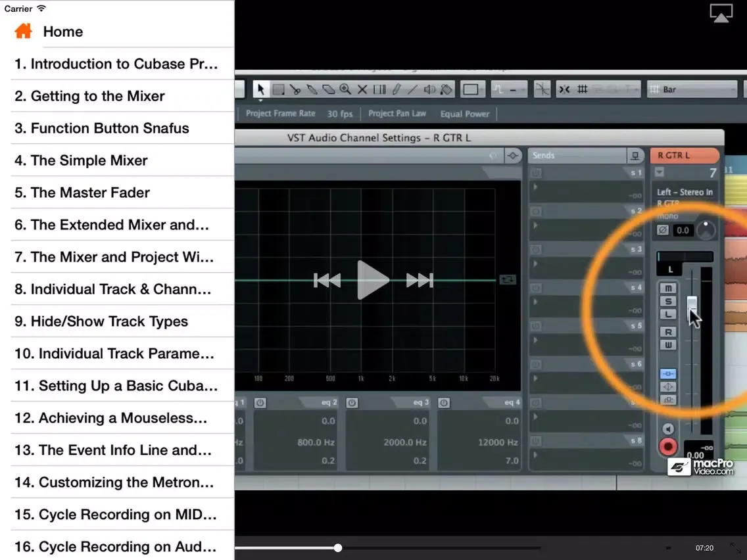Click the 30 fps frame rate value
The height and width of the screenshot is (560, 747).
(340, 114)
